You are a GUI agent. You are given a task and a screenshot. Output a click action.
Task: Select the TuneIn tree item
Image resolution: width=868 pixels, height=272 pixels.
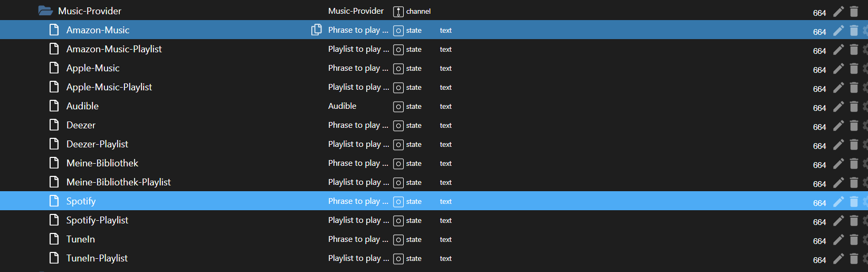pyautogui.click(x=81, y=239)
